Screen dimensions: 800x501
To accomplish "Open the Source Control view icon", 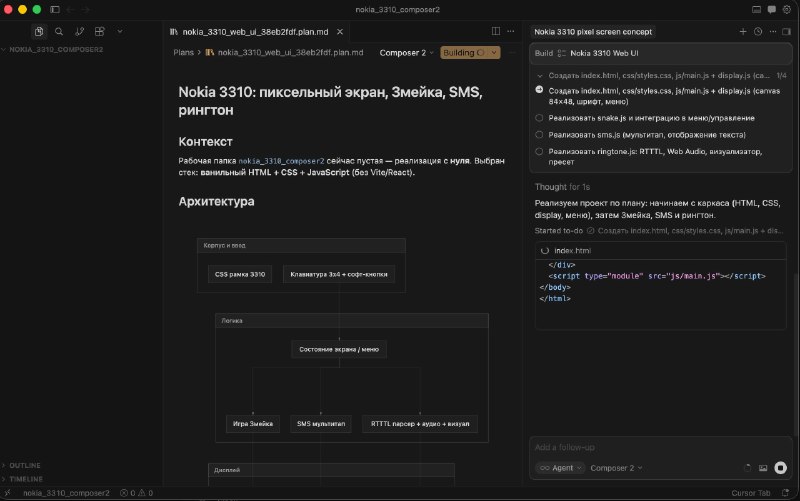I will (x=79, y=32).
